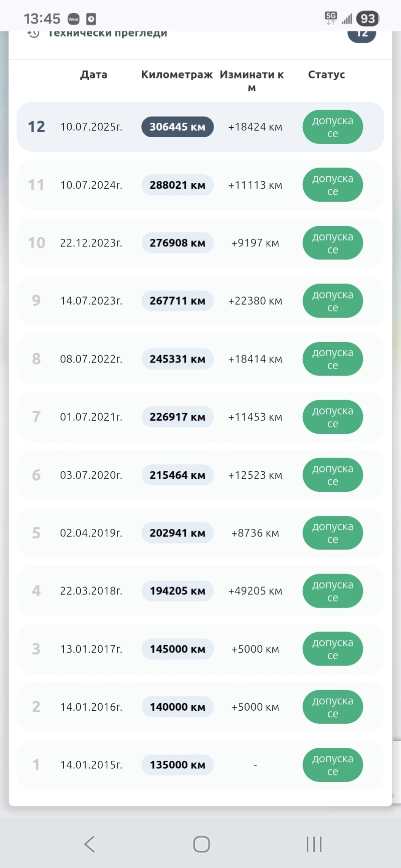Click the Дата column header

(x=94, y=75)
